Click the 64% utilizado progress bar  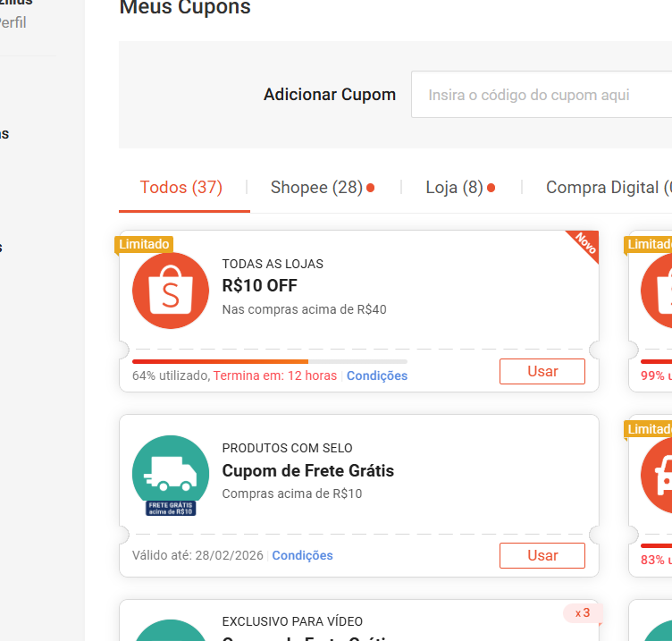[270, 361]
